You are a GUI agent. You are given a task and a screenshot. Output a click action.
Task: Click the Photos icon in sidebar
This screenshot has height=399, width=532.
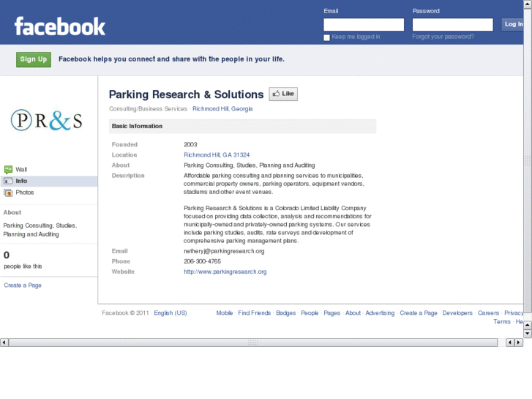(8, 193)
